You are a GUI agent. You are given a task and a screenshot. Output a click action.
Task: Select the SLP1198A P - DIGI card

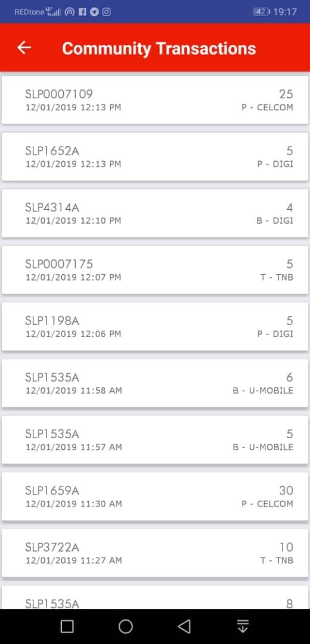155,327
